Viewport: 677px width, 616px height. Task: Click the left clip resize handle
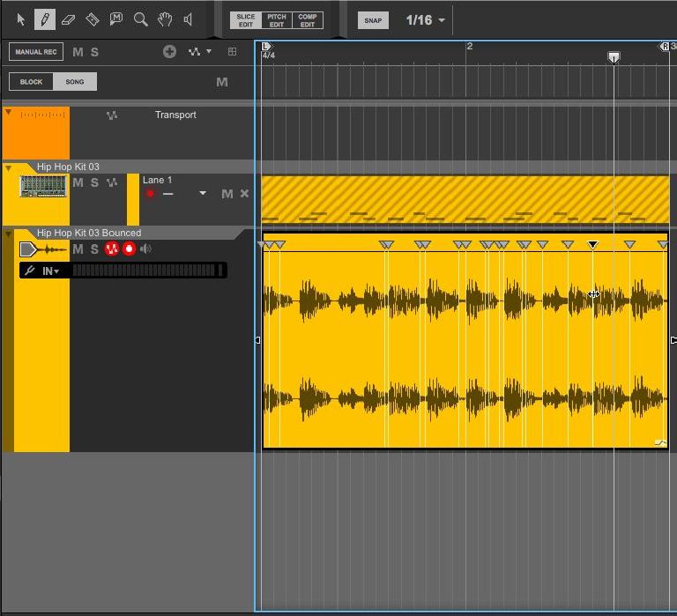[257, 340]
